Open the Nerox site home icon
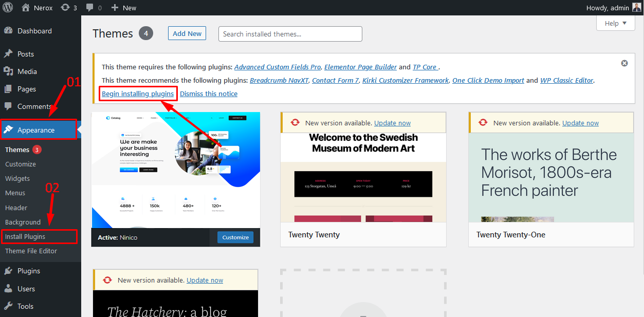This screenshot has width=644, height=317. click(x=26, y=8)
